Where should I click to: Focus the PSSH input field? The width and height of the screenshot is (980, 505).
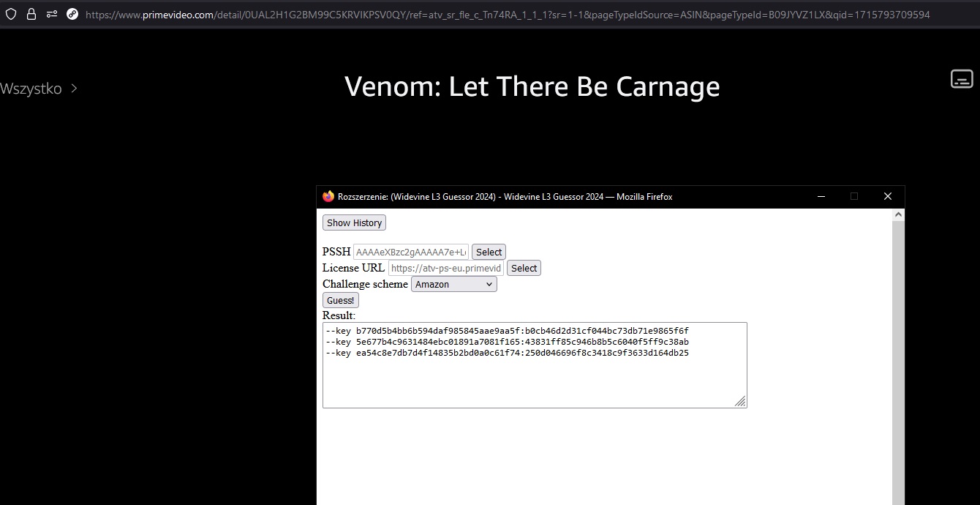tap(411, 252)
